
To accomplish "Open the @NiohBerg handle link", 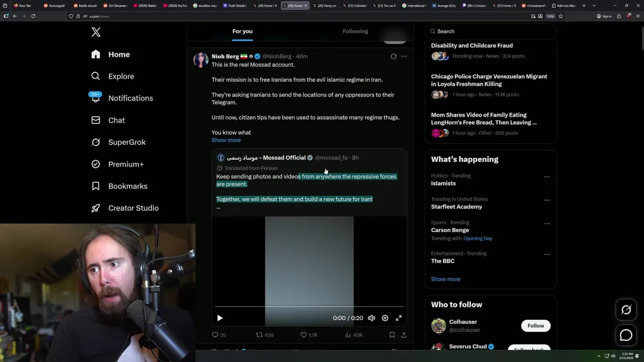I will click(277, 56).
